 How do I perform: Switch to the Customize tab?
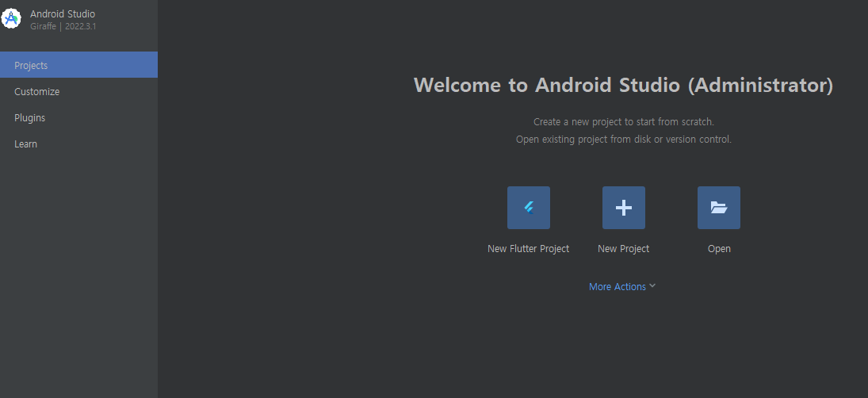[78, 91]
